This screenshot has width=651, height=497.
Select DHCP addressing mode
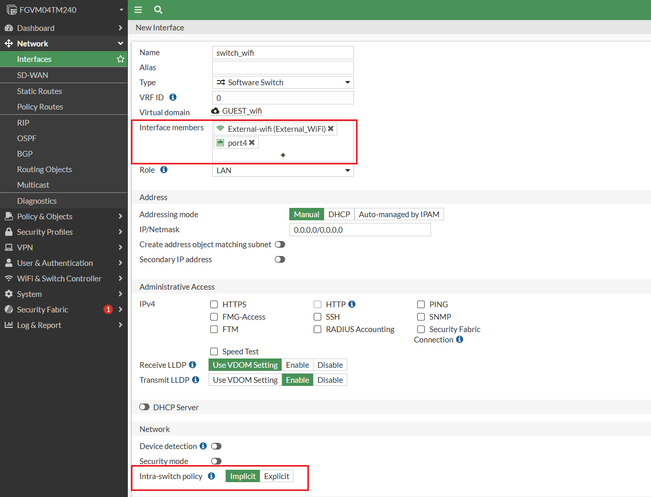pos(339,214)
